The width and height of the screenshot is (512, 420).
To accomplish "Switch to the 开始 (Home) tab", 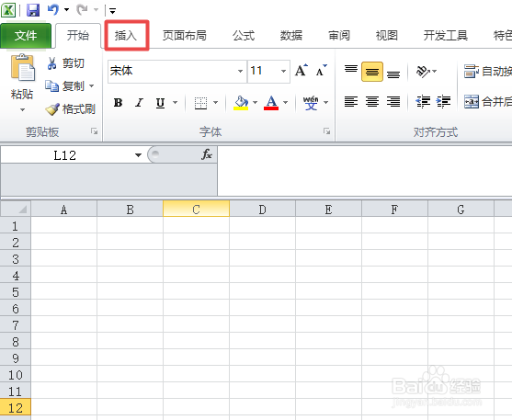I will pos(78,35).
